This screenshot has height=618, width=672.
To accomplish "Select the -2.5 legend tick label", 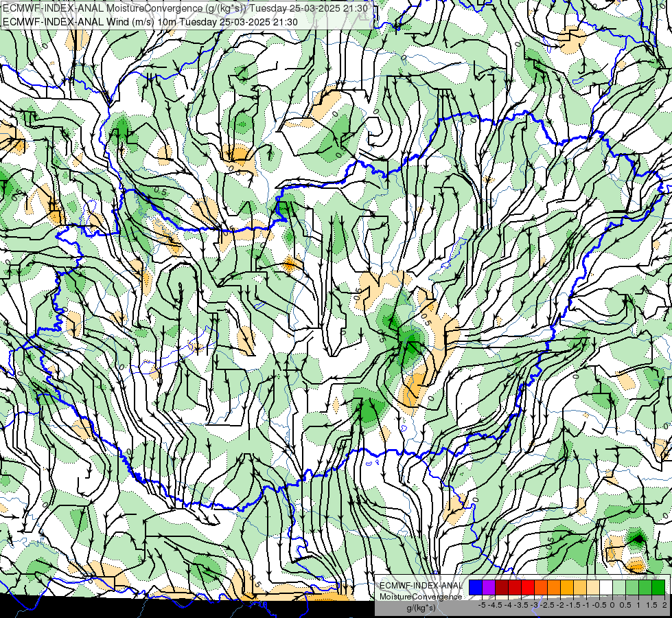I will pos(547,605).
